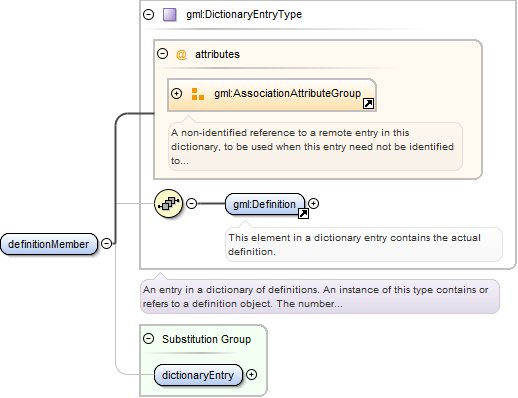This screenshot has height=398, width=518.
Task: Follow the gml:Definition reference arrow
Action: point(303,213)
